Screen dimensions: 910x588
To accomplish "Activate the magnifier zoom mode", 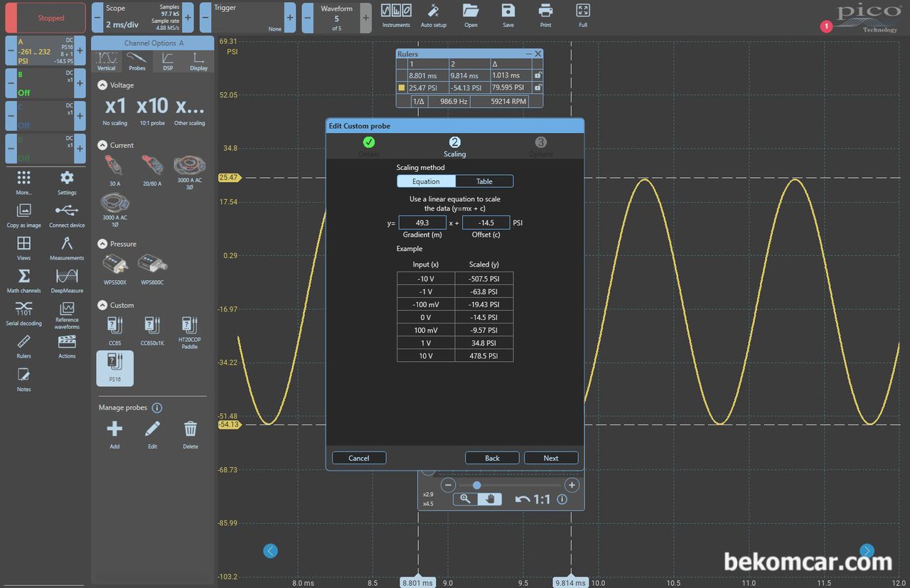I will (x=466, y=499).
